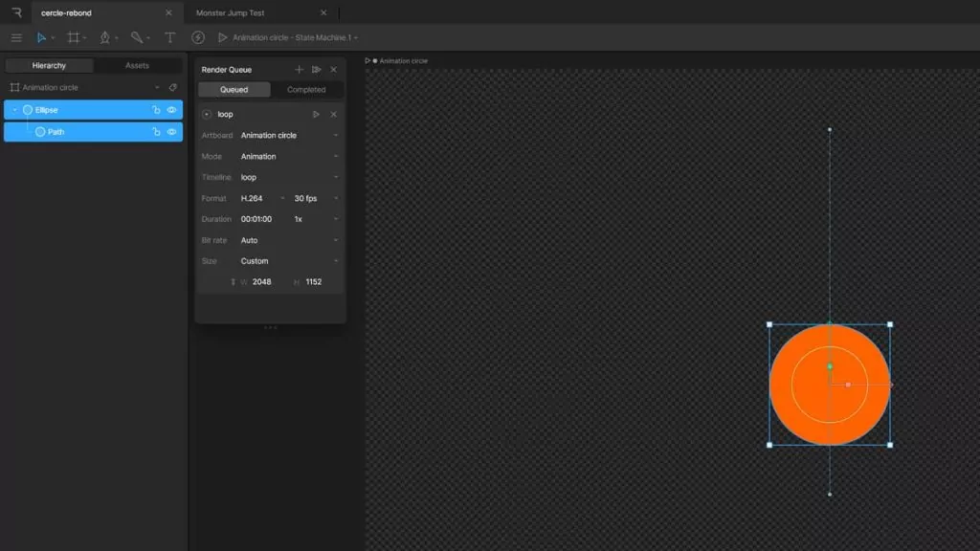Open the State Machine 1 dropdown
The image size is (980, 551).
click(x=356, y=38)
